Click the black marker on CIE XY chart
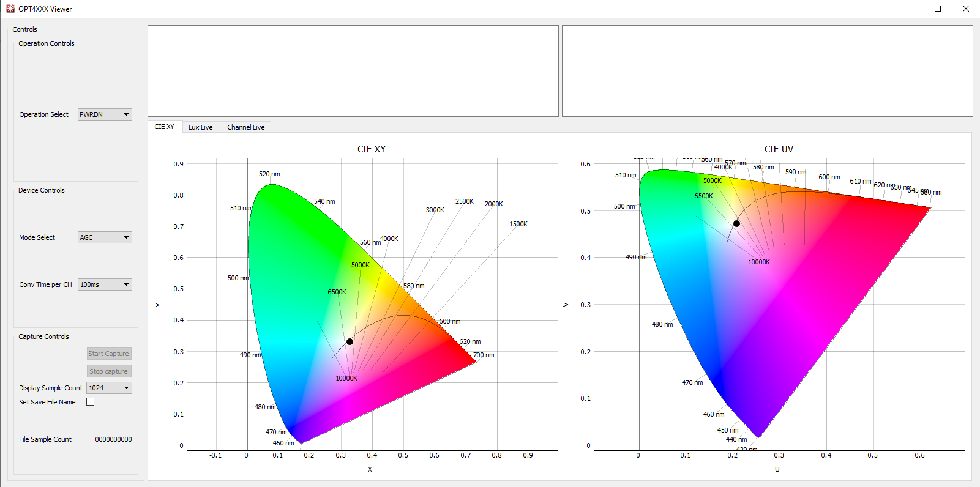The width and height of the screenshot is (980, 487). point(350,341)
